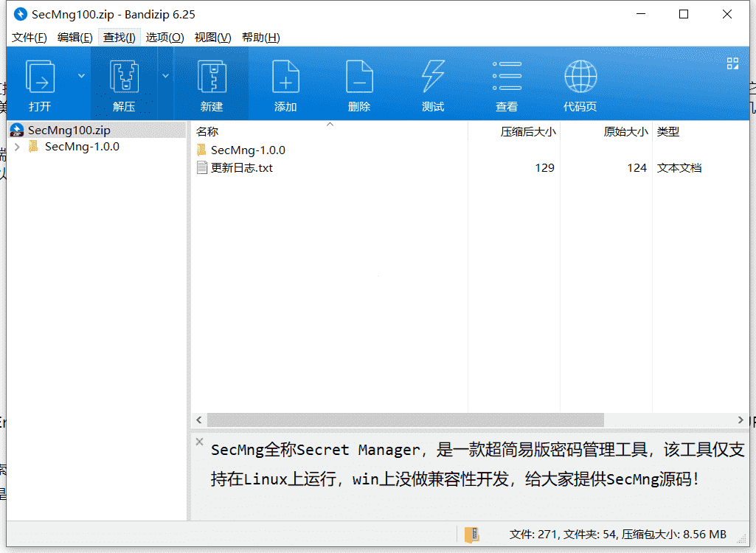Image resolution: width=756 pixels, height=553 pixels.
Task: Click the archive icon in status bar
Action: pyautogui.click(x=471, y=534)
